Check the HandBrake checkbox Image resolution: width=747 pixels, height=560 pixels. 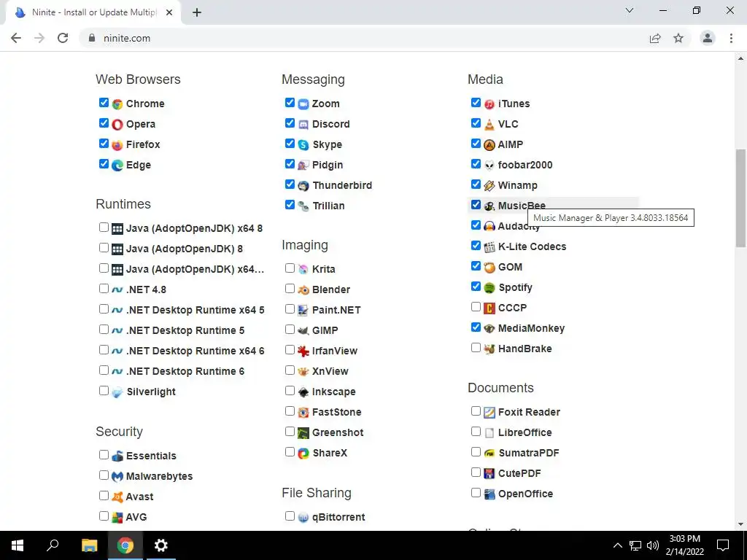pyautogui.click(x=476, y=348)
